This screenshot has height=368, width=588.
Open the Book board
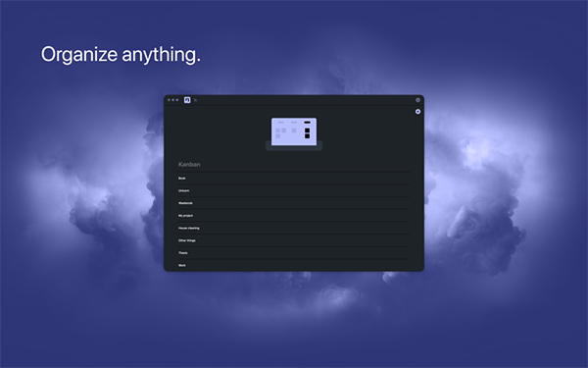click(x=294, y=178)
